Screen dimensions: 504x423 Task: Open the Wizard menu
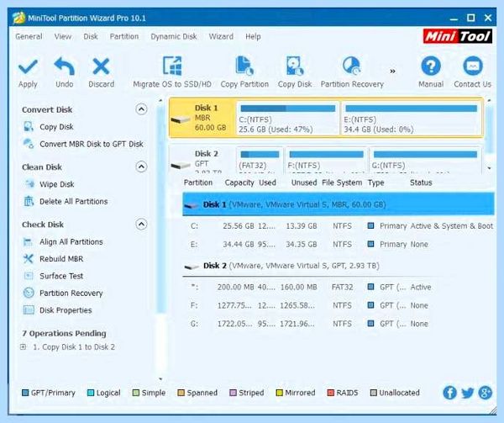tap(221, 36)
